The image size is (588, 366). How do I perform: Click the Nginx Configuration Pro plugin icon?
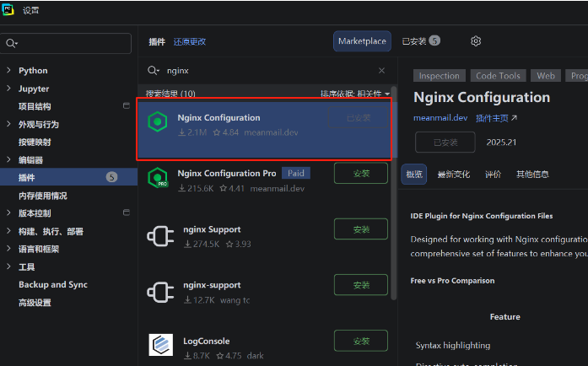pos(158,177)
